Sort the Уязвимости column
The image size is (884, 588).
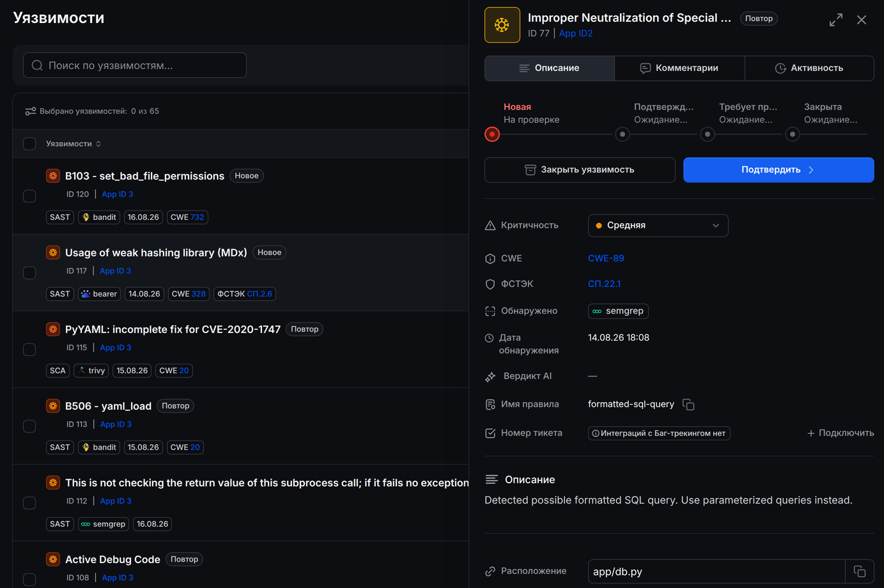[73, 144]
